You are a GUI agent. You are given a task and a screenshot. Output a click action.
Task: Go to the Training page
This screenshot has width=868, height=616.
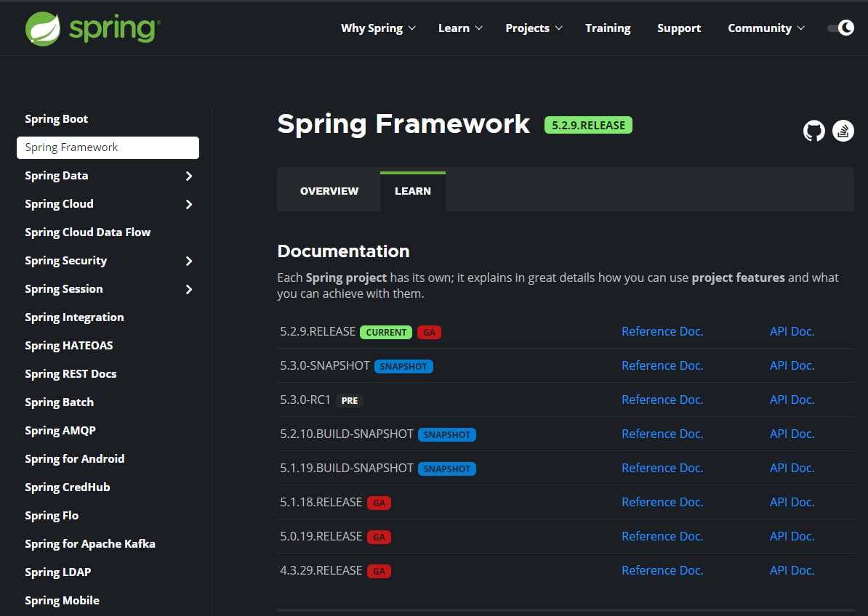click(x=608, y=28)
